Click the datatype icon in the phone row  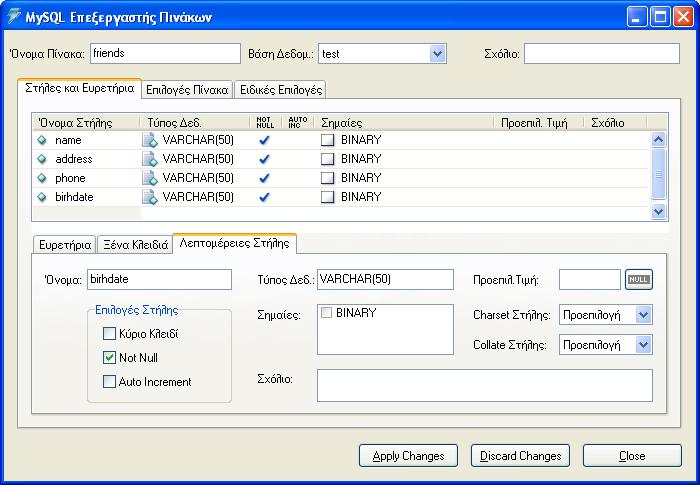150,178
